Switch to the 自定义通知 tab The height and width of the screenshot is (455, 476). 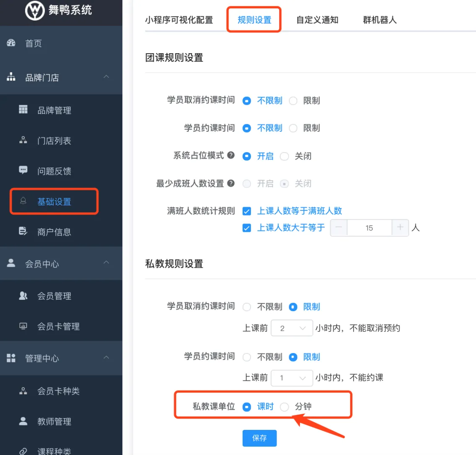pos(317,20)
